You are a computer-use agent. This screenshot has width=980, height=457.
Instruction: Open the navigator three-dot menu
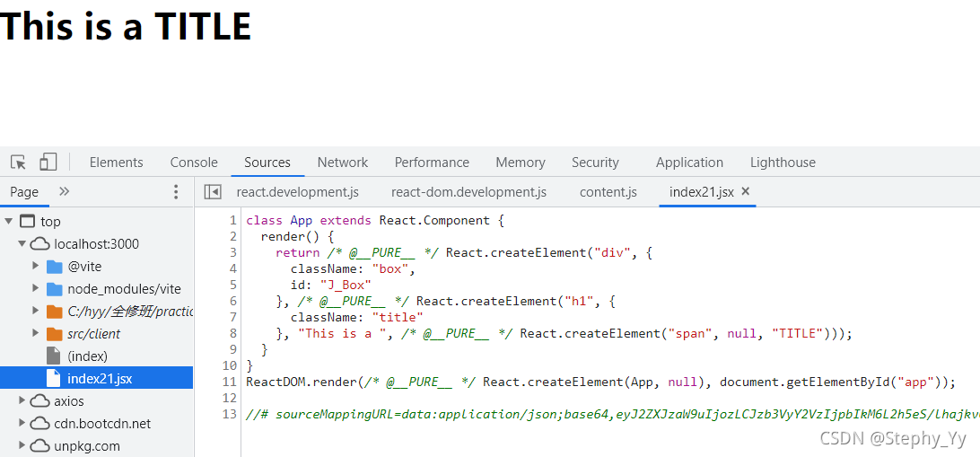coord(176,192)
